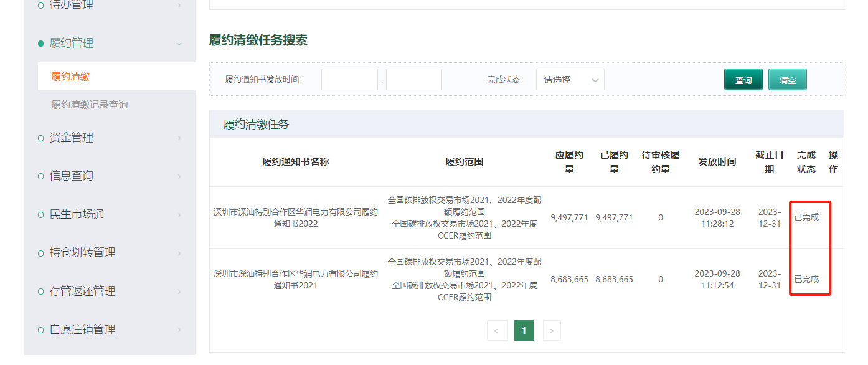Click 应履约量 value 9,497,771
This screenshot has width=868, height=365.
[x=569, y=217]
